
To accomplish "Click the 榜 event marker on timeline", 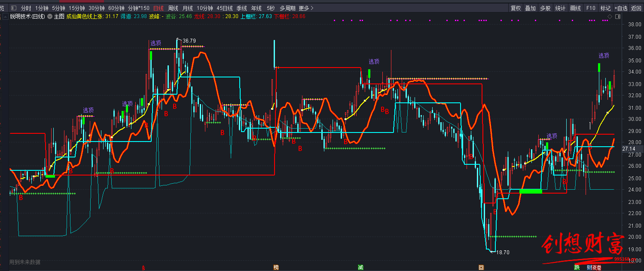I will [x=276, y=267].
